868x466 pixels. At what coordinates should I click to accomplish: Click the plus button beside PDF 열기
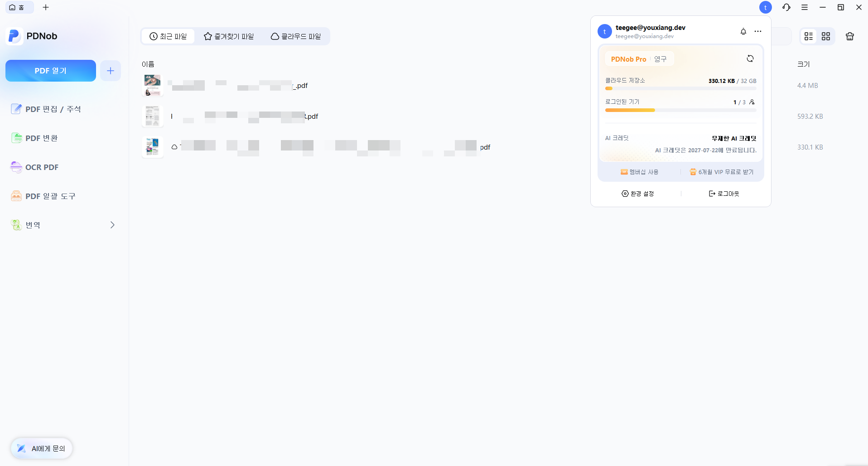point(111,71)
